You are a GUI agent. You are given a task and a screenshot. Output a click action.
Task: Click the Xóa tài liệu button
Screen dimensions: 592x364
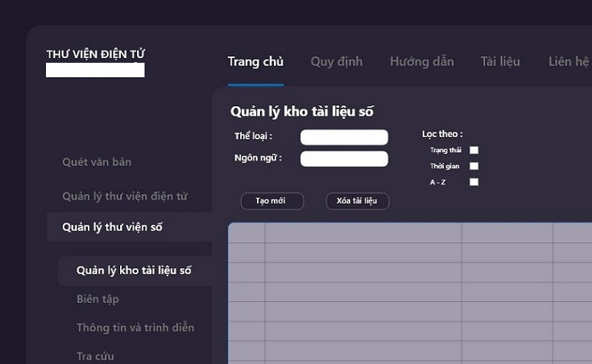tap(357, 201)
